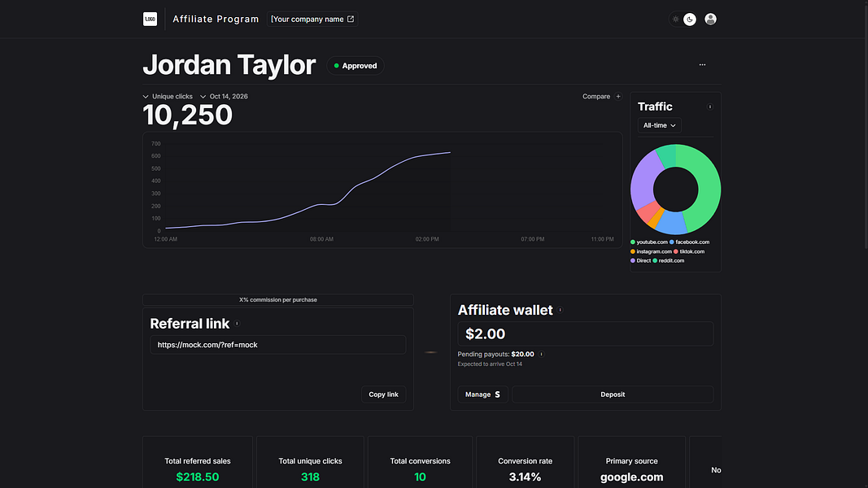Screen dimensions: 868x488
Task: Open the three-dot more options menu
Action: point(702,65)
